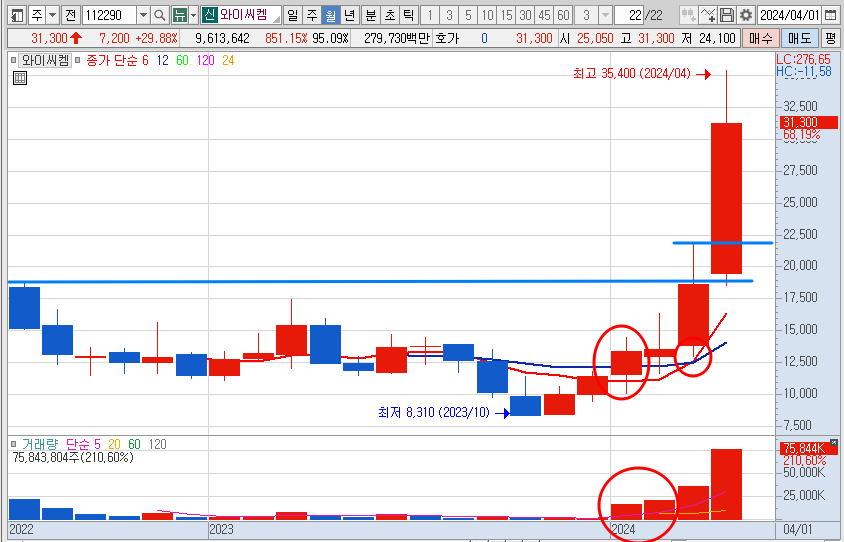
Task: Select the highlighted 월 monthly period
Action: [x=330, y=15]
